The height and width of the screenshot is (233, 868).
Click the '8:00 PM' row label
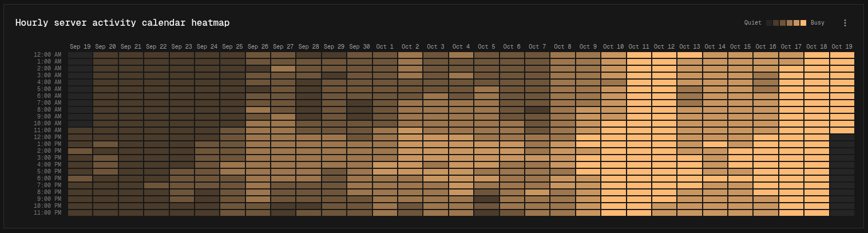[49, 192]
